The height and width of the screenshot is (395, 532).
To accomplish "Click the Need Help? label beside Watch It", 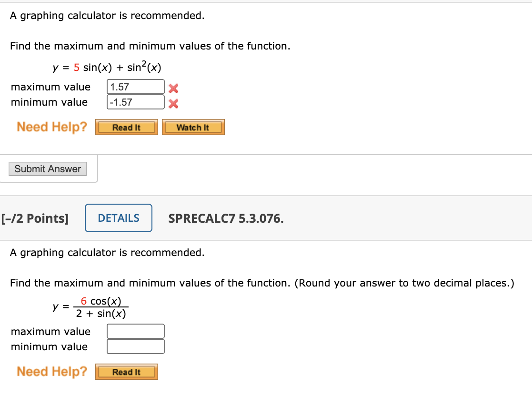I will click(52, 127).
